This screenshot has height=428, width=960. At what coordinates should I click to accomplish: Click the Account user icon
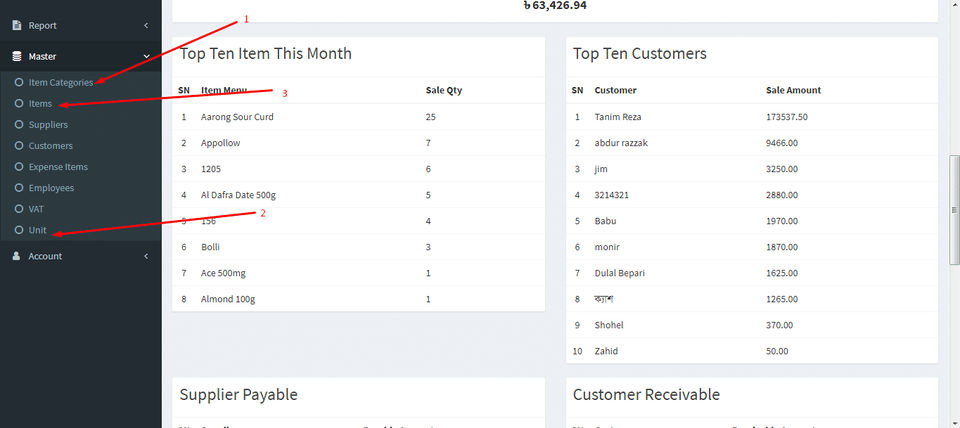click(x=17, y=256)
